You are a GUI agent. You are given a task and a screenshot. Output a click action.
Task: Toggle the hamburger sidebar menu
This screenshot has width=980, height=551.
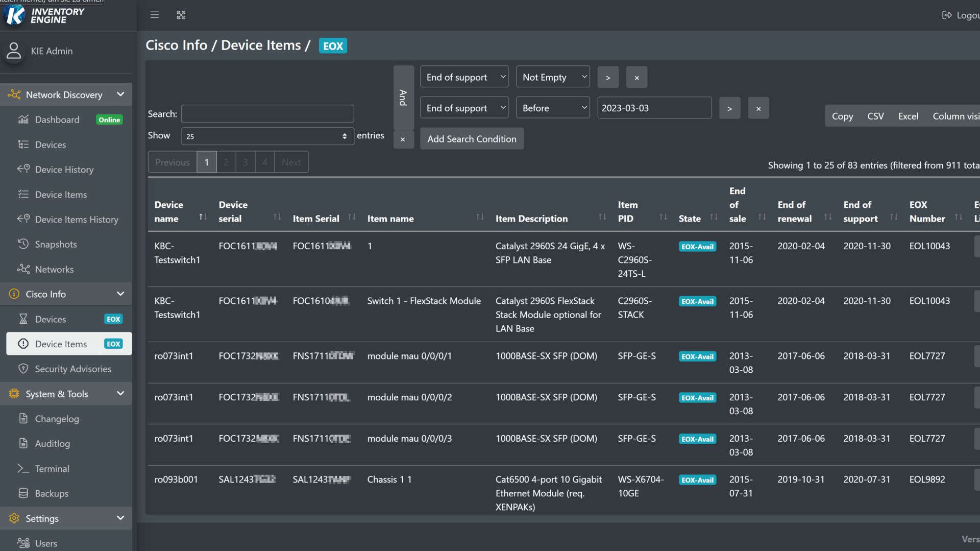coord(155,15)
